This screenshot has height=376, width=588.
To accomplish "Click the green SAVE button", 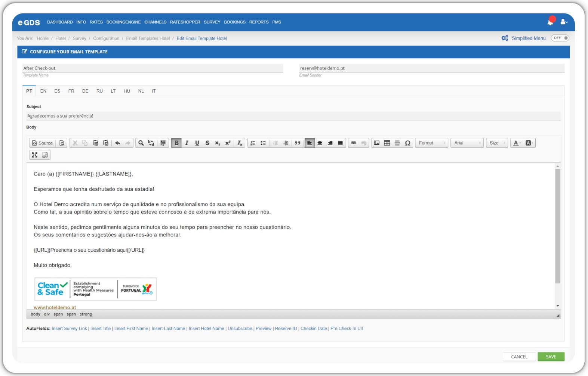I will pos(551,357).
